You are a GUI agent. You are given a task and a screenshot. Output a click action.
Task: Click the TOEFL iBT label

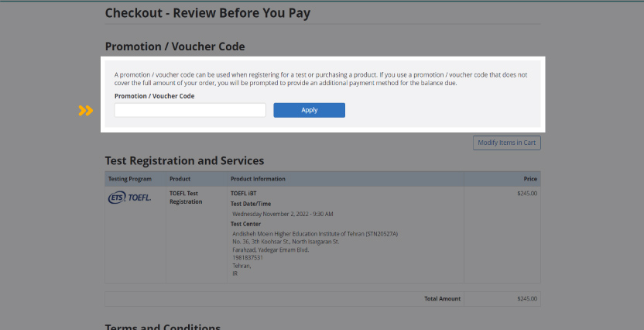[x=244, y=194]
